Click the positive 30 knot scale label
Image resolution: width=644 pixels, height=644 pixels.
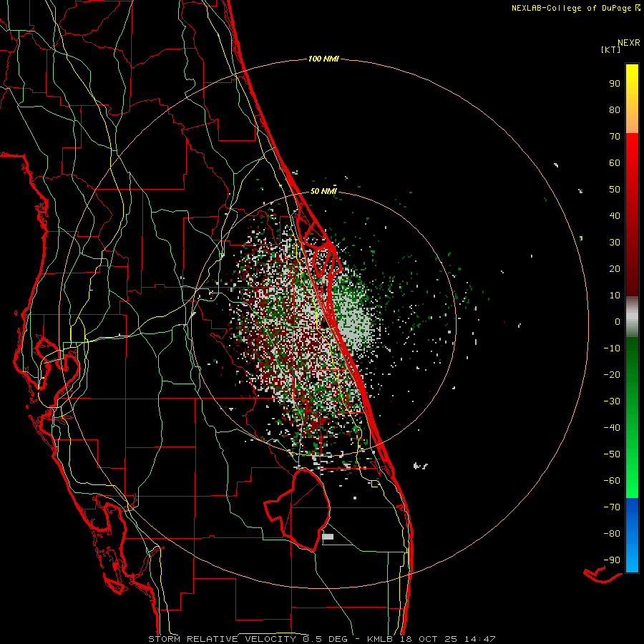(x=615, y=243)
